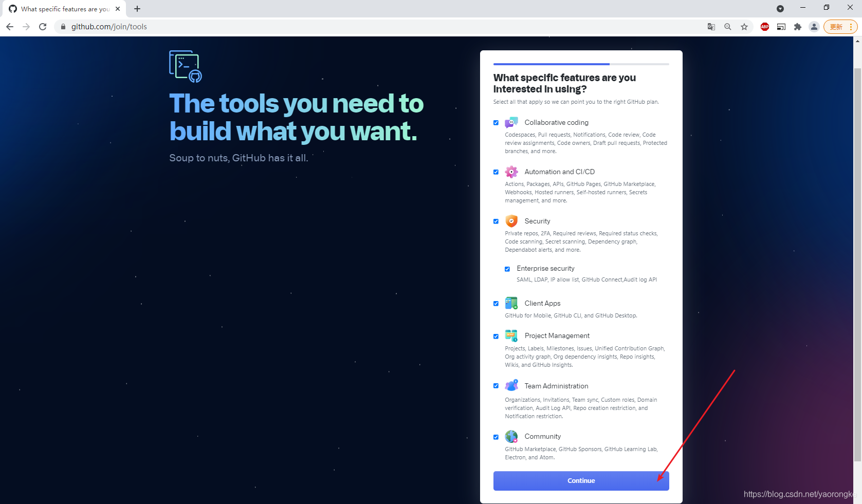Click the cast media icon

[781, 27]
